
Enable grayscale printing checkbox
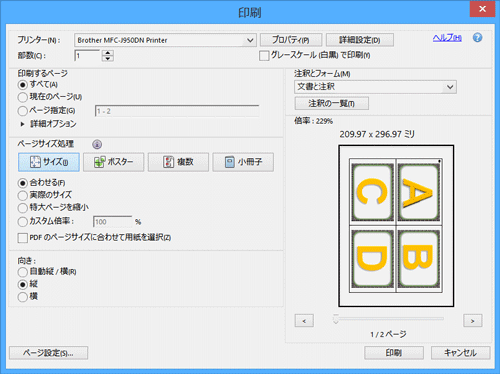[x=264, y=55]
